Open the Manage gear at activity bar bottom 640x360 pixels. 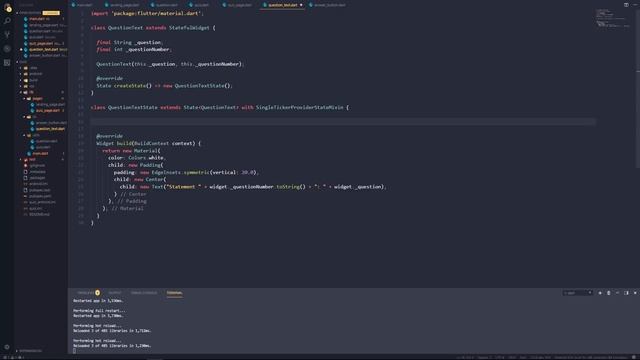pos(7,347)
